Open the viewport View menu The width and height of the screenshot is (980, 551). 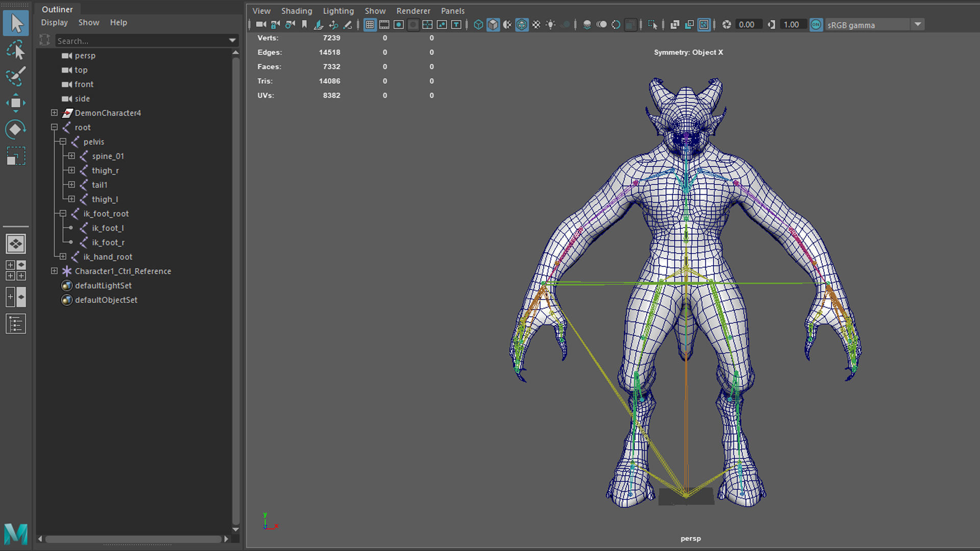pyautogui.click(x=261, y=11)
